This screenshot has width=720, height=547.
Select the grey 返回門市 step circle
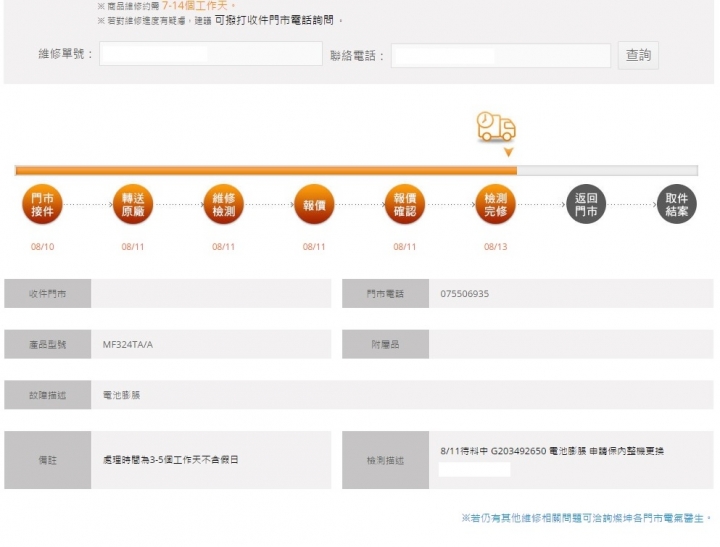pyautogui.click(x=586, y=204)
